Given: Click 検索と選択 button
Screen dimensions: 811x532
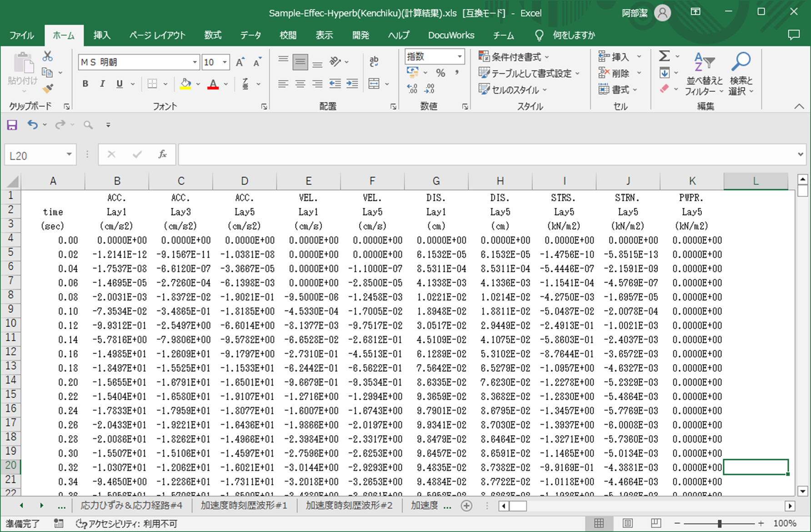Looking at the screenshot, I should pos(741,74).
